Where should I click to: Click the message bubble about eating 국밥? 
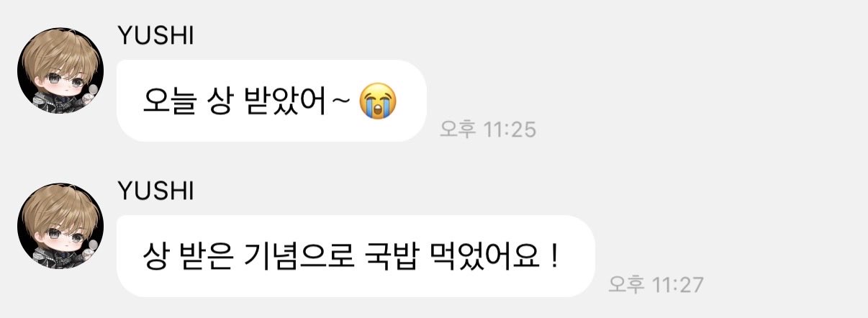(x=356, y=256)
